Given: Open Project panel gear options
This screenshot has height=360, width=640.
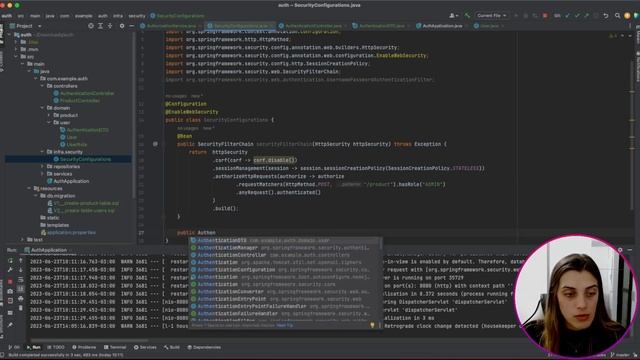Looking at the screenshot, I should (122, 26).
